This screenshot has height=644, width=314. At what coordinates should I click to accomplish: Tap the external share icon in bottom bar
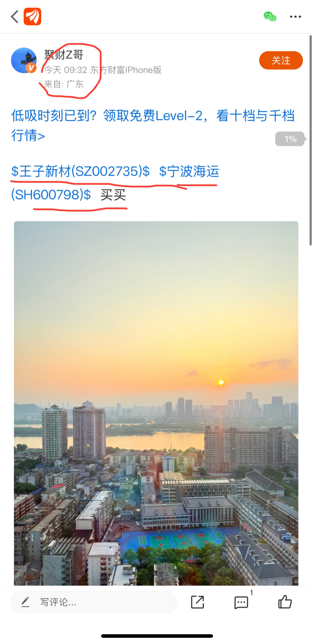click(197, 602)
